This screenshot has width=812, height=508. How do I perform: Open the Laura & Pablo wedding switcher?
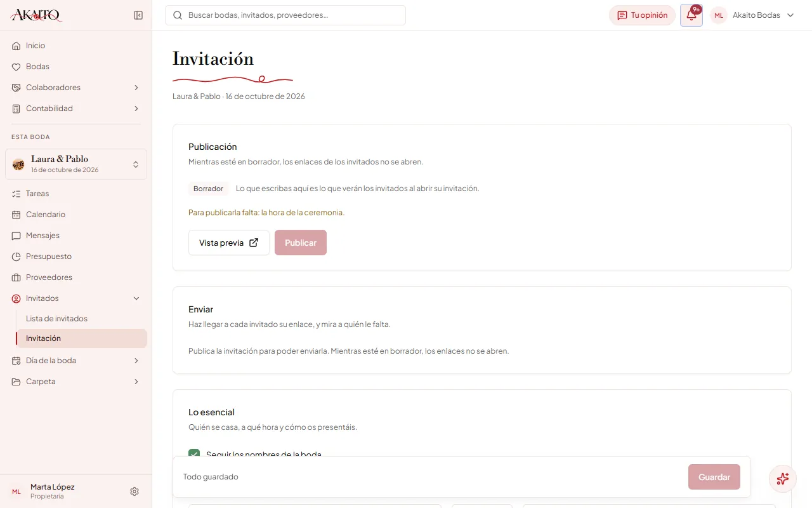pos(76,164)
